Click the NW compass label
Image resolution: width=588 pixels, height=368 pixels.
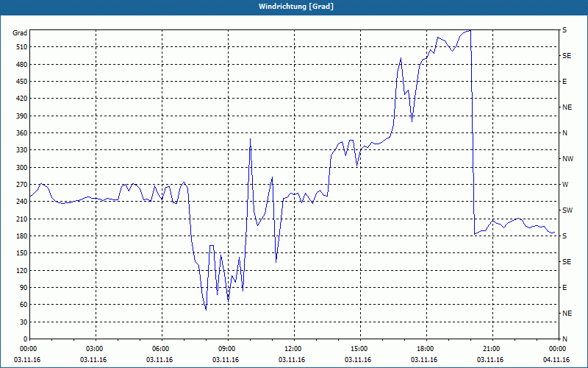point(567,159)
